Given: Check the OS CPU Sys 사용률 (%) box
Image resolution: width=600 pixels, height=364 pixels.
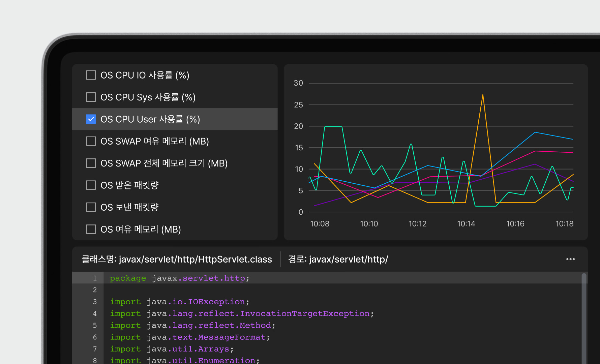Looking at the screenshot, I should coord(91,97).
